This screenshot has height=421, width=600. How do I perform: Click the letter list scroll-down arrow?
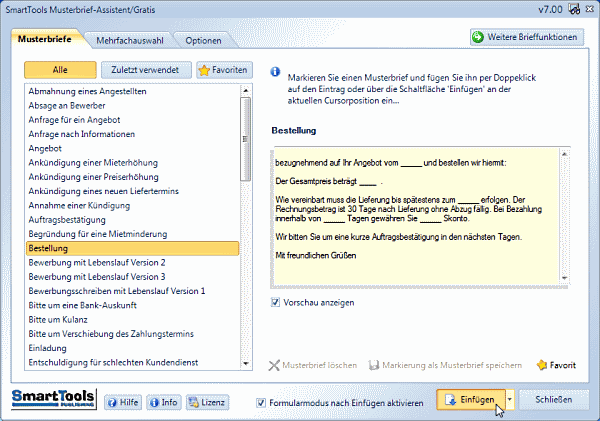click(x=246, y=363)
